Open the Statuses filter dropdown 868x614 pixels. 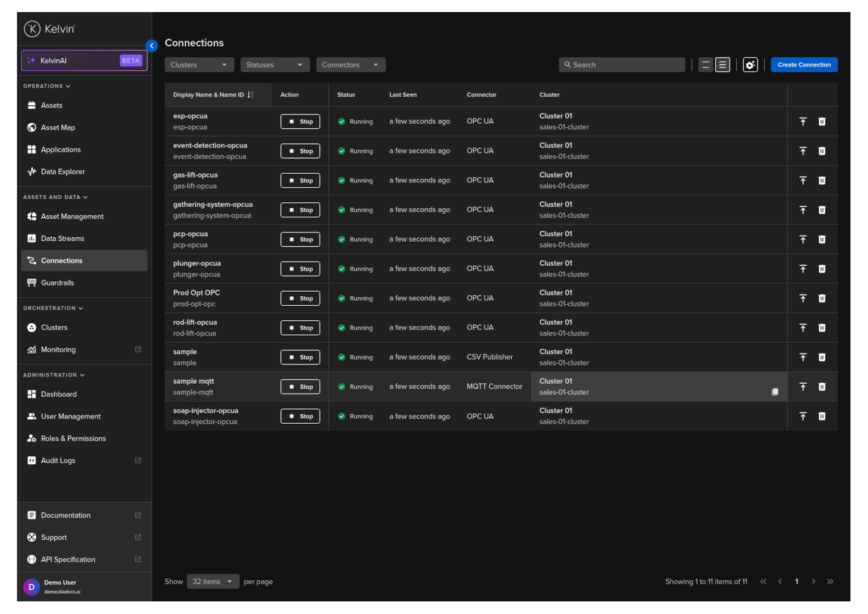point(275,65)
